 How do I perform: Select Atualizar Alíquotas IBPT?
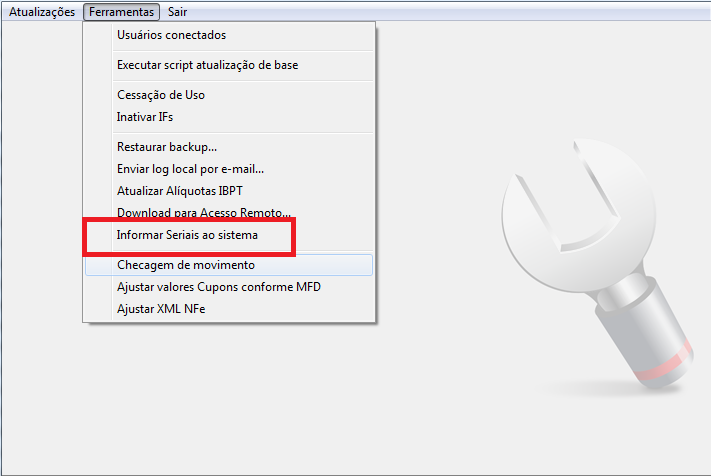[x=180, y=191]
